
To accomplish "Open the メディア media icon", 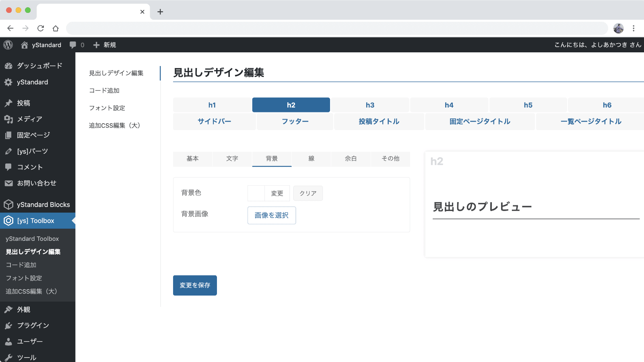I will click(x=8, y=119).
